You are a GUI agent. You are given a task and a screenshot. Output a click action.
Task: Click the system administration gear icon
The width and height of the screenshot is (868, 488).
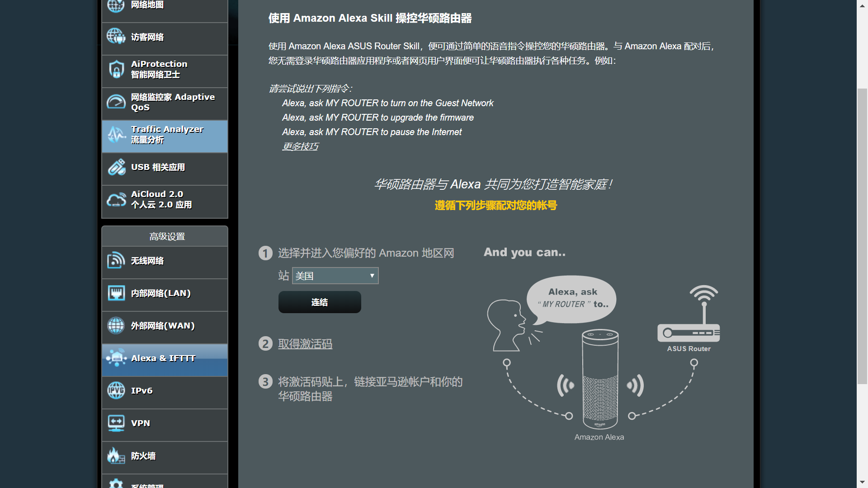click(x=116, y=484)
